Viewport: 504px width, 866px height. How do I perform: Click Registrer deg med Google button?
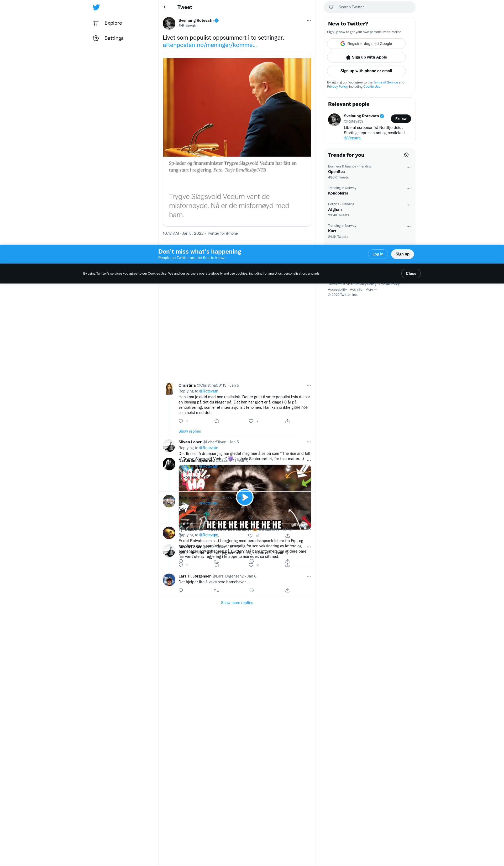(366, 44)
